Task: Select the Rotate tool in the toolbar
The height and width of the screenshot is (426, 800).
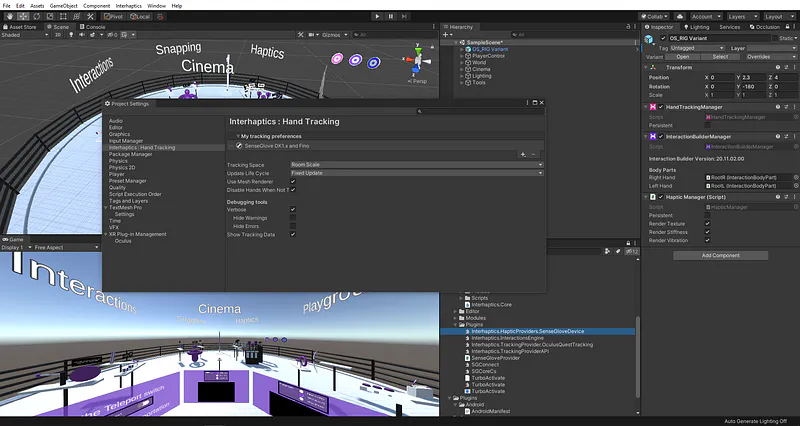Action: [37, 16]
